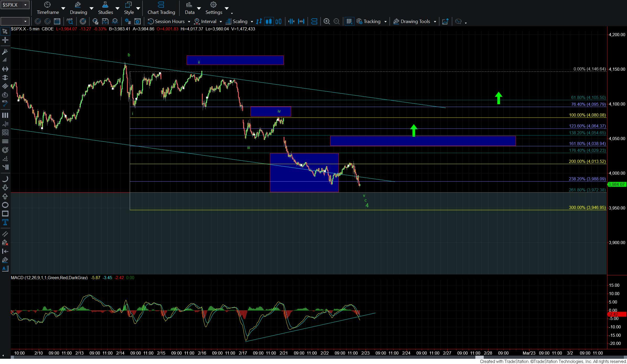Select the Text drawing tool
Viewport: 627px width, 364px height.
pyautogui.click(x=5, y=222)
